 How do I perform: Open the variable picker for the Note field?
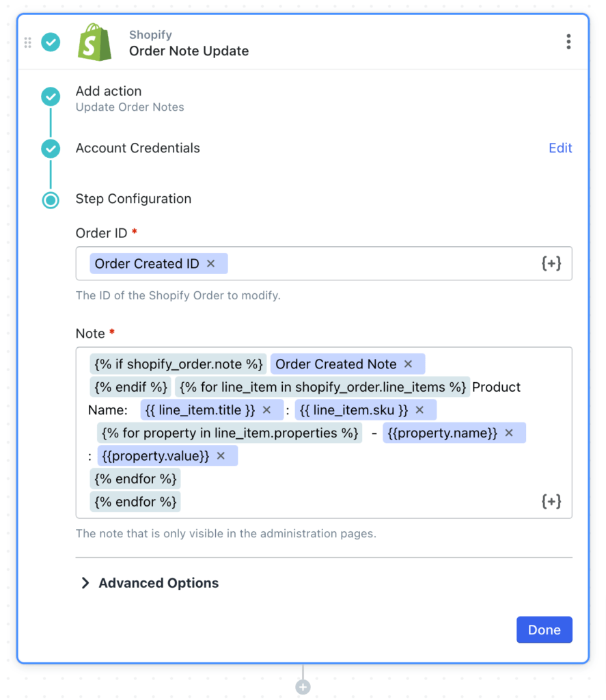tap(551, 501)
